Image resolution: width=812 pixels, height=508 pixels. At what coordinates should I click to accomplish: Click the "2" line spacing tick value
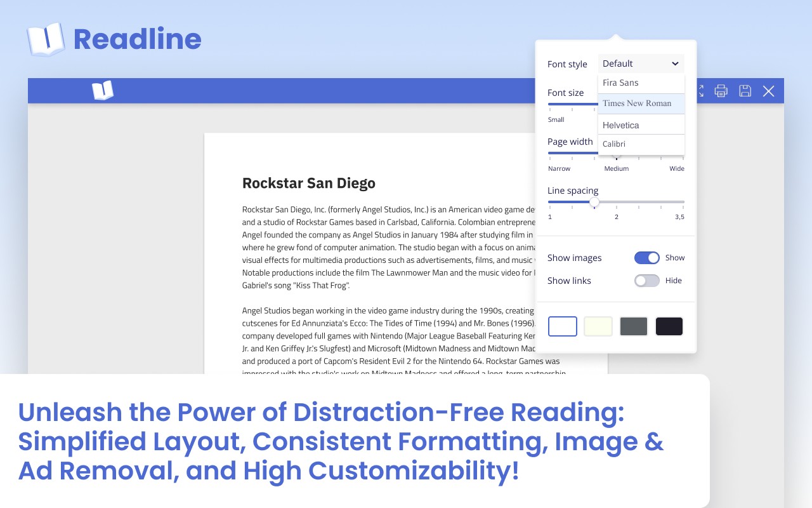tap(616, 217)
